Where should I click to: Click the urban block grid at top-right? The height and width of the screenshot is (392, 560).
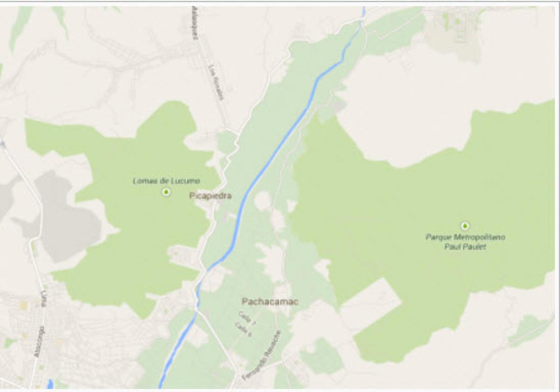[x=455, y=28]
